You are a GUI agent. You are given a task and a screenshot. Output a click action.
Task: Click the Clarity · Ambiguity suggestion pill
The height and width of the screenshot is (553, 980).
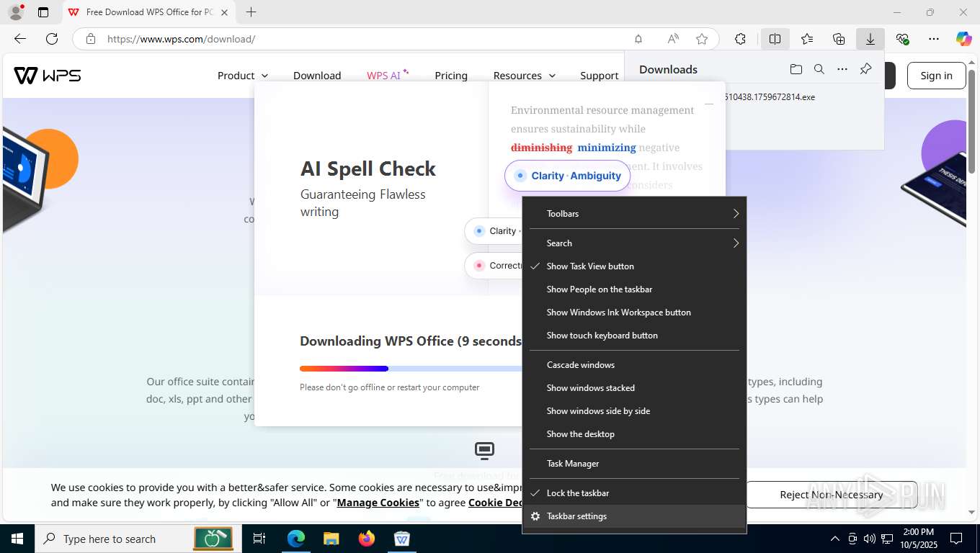click(x=568, y=176)
